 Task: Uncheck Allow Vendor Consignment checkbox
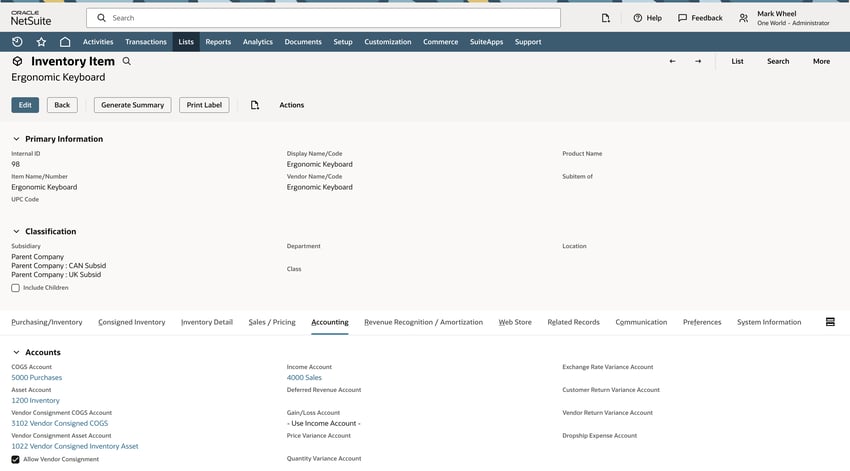point(16,459)
